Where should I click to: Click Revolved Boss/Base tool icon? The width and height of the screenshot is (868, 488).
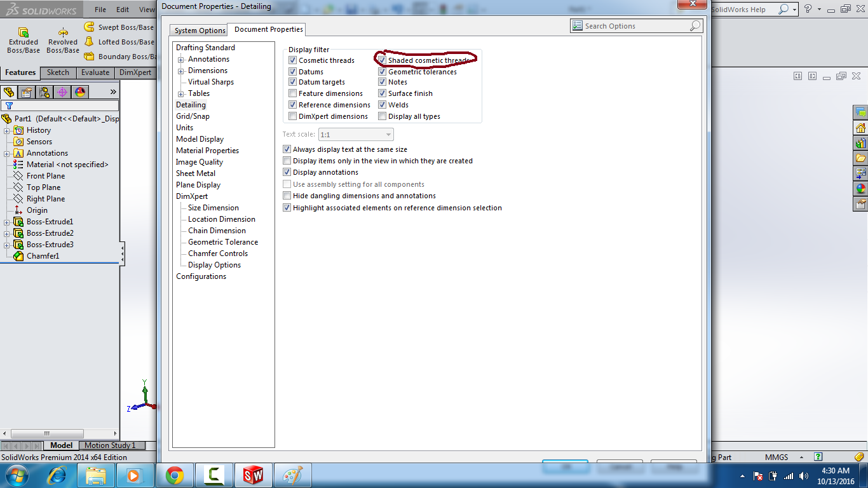63,33
